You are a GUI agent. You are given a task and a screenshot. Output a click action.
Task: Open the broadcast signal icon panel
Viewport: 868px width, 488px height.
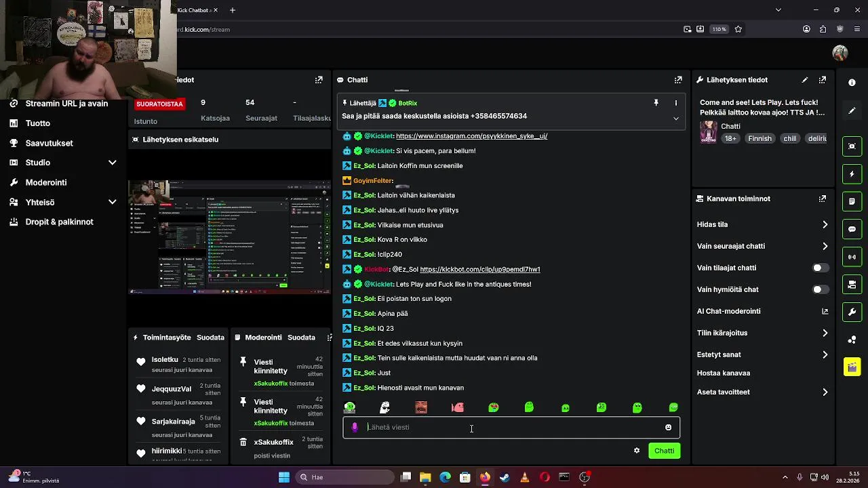(852, 257)
